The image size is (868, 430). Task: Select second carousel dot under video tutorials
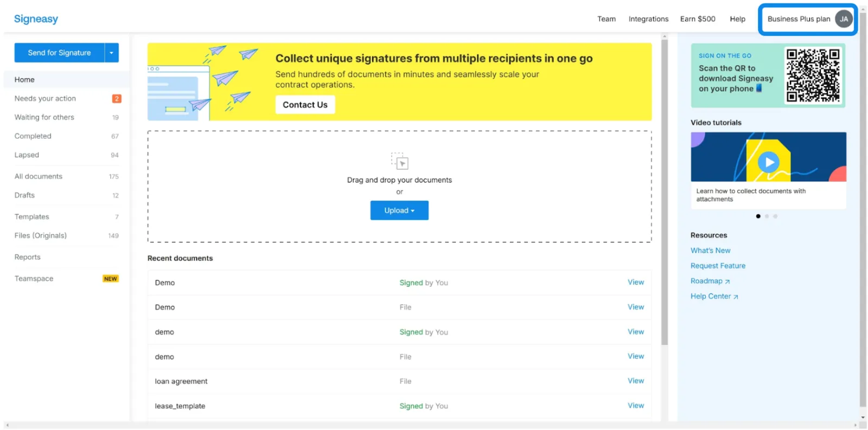(x=767, y=216)
